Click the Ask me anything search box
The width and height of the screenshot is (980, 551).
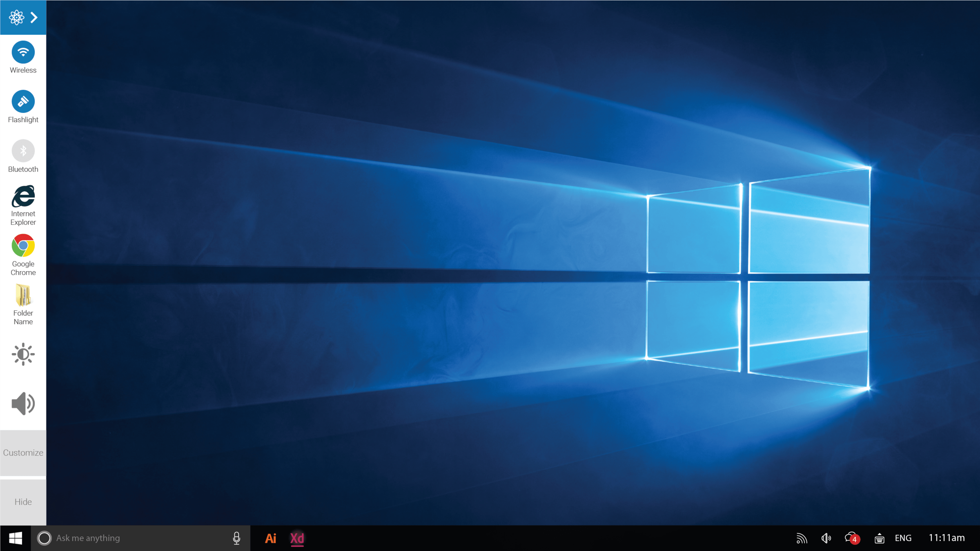140,538
